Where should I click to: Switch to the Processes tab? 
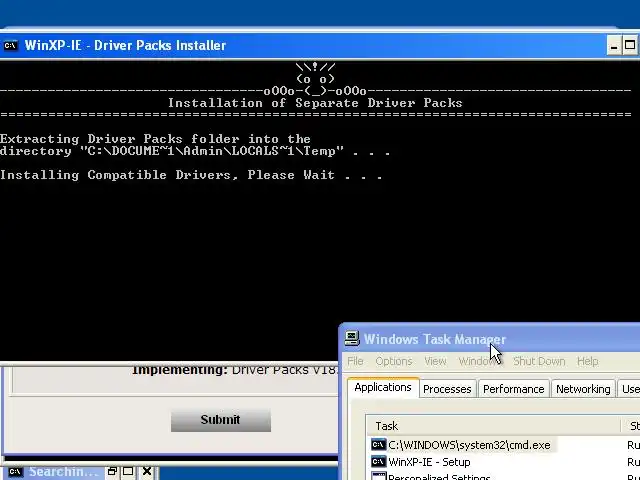[447, 389]
